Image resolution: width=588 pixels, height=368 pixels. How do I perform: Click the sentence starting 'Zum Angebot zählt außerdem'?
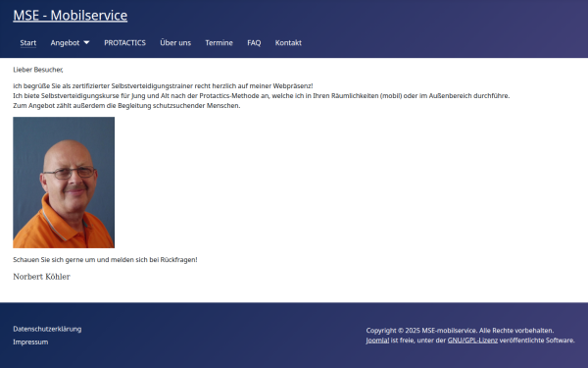click(x=126, y=106)
